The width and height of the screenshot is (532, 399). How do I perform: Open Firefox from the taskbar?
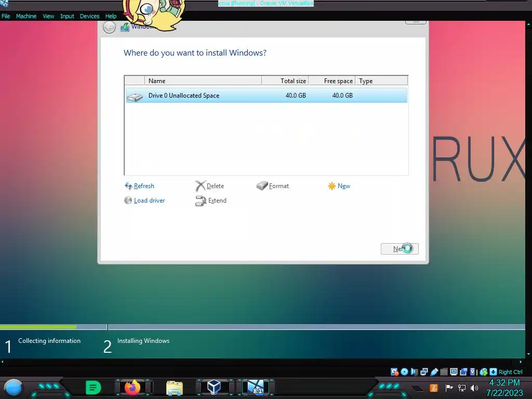tap(132, 388)
